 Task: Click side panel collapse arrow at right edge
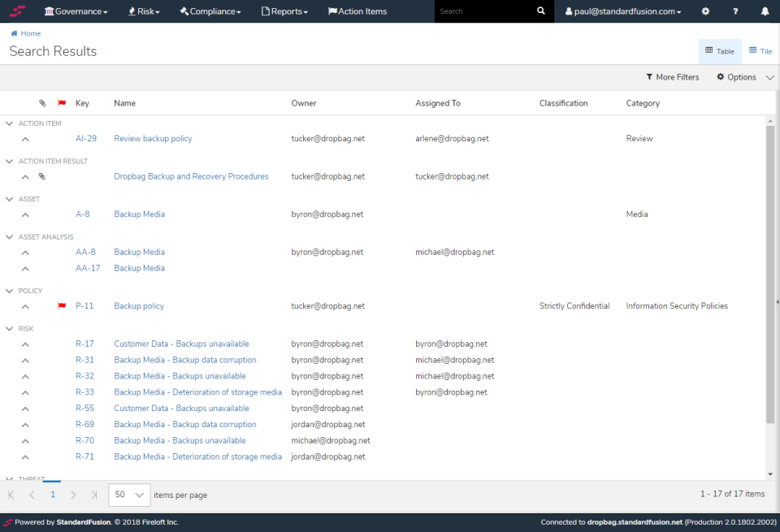tap(778, 302)
